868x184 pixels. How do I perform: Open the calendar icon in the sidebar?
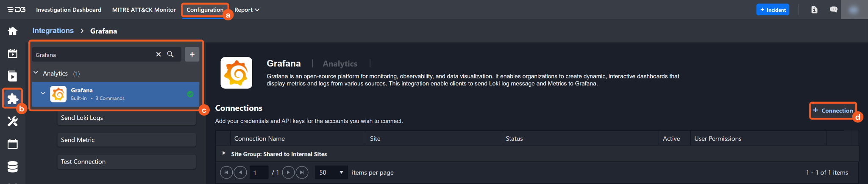[13, 144]
